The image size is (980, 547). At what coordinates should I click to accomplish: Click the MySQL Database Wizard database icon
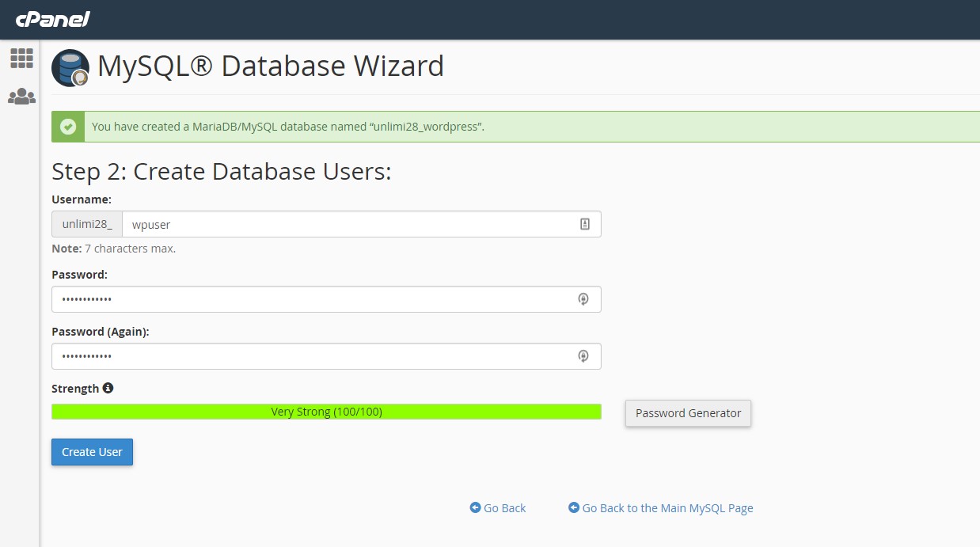tap(69, 68)
